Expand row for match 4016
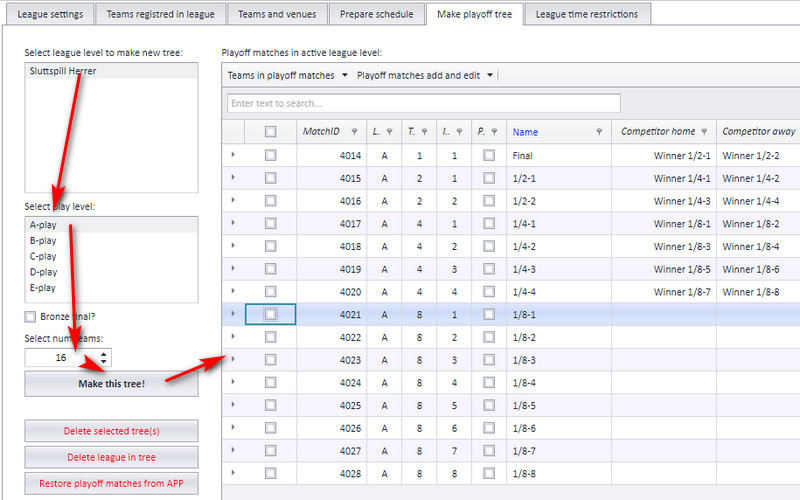 pos(233,199)
